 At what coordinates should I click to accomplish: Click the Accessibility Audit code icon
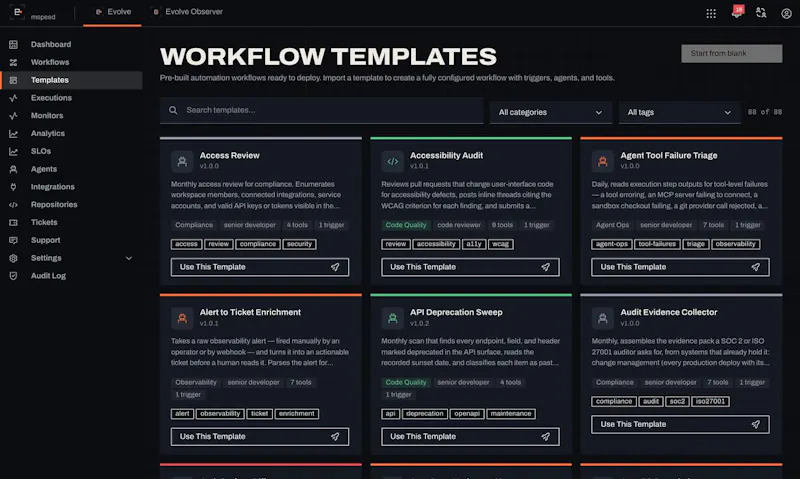coord(392,162)
